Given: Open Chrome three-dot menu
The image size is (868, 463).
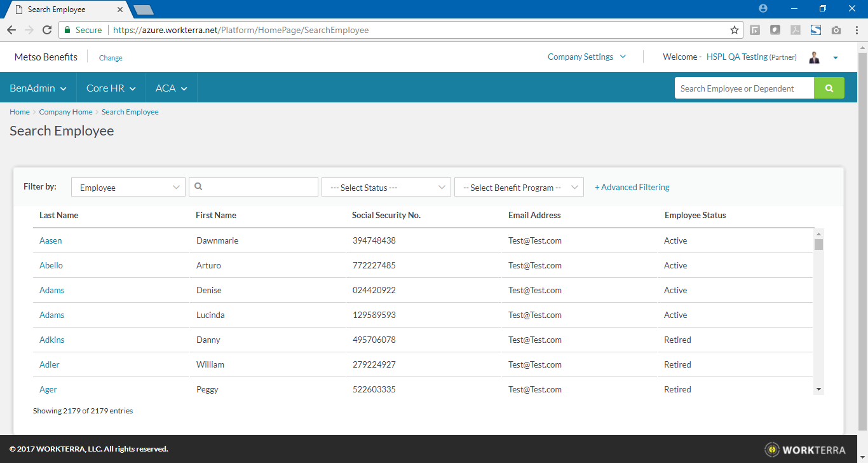Looking at the screenshot, I should pos(857,30).
